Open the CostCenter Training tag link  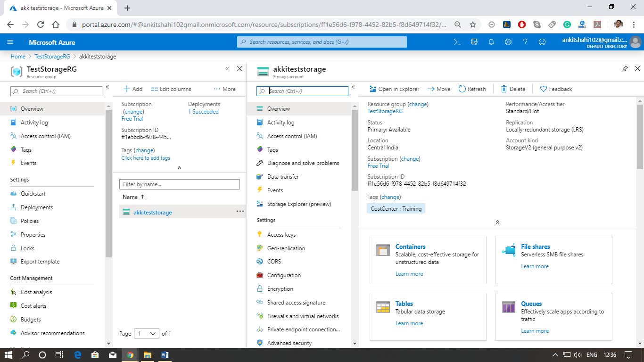(x=396, y=208)
